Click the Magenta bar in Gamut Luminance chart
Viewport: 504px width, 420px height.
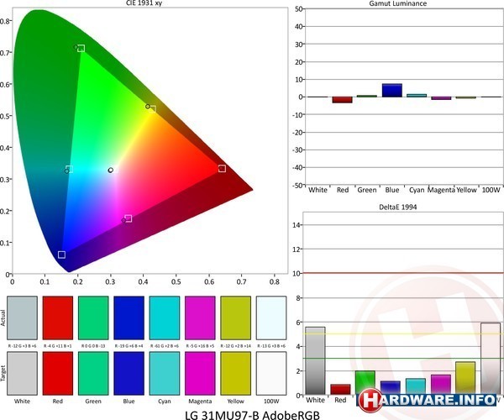point(441,98)
